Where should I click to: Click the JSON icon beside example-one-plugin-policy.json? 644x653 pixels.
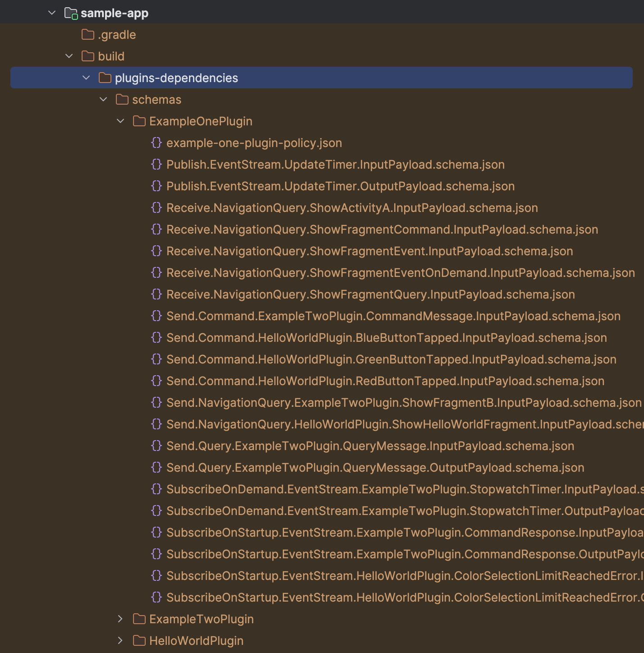[x=156, y=143]
